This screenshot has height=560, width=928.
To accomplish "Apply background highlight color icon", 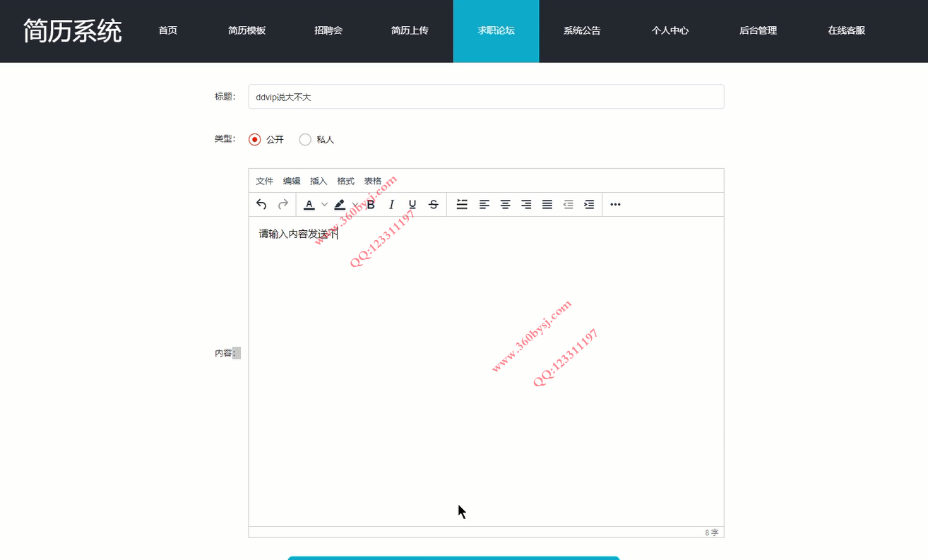I will point(340,204).
